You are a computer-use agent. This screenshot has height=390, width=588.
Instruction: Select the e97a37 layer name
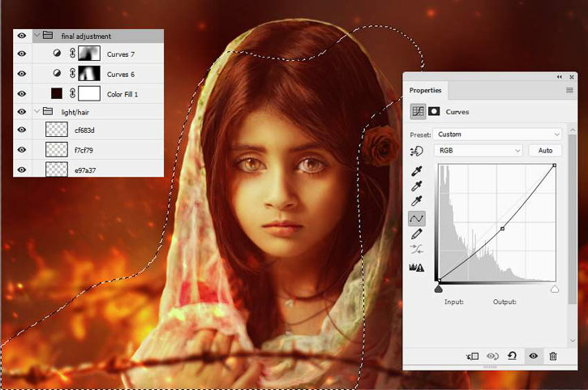(x=85, y=170)
